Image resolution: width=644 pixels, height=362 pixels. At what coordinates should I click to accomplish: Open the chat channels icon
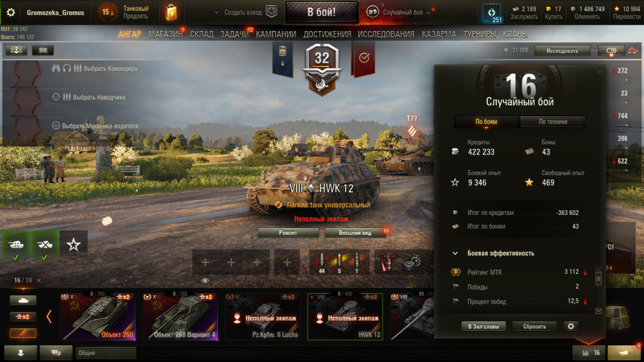tap(56, 352)
